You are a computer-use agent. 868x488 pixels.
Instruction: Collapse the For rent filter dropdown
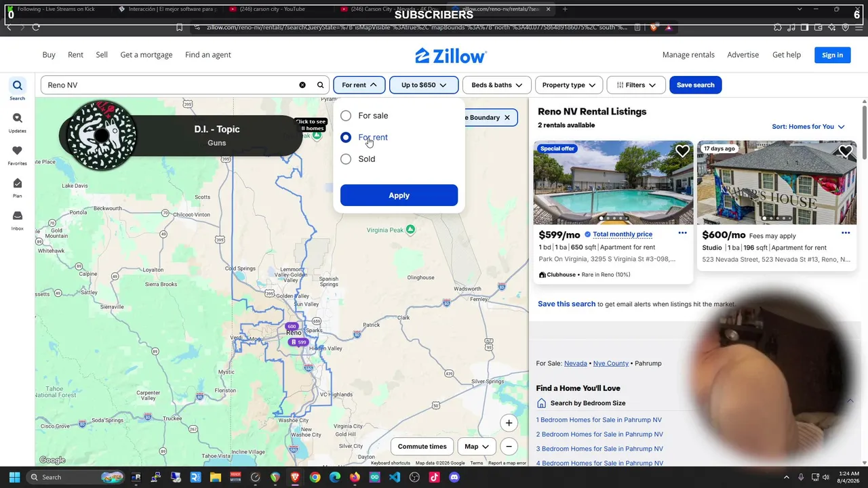(x=359, y=85)
